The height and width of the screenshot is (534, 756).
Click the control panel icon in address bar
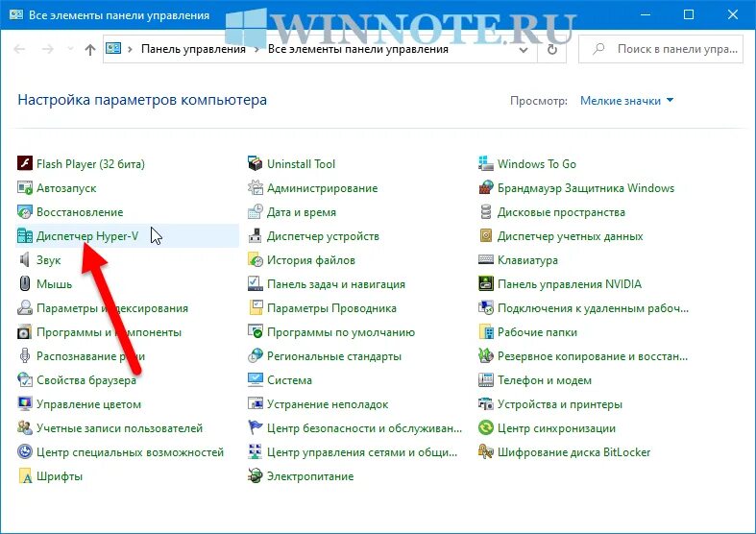tap(113, 49)
